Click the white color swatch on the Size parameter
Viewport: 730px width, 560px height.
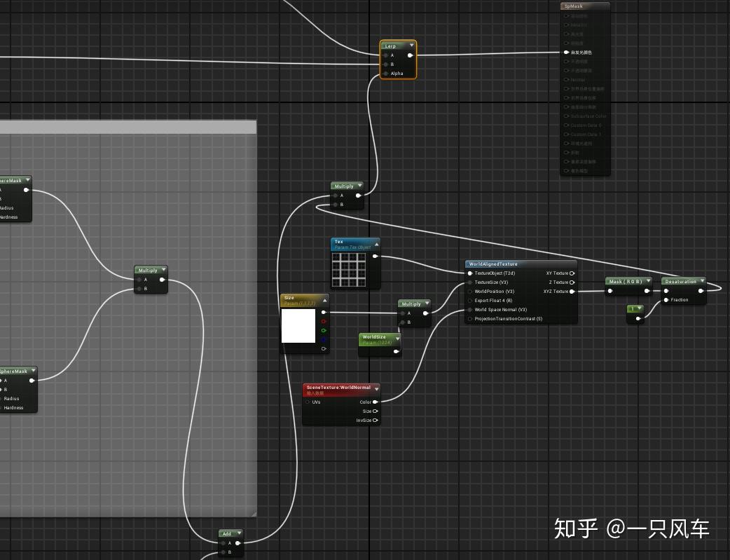pyautogui.click(x=300, y=327)
